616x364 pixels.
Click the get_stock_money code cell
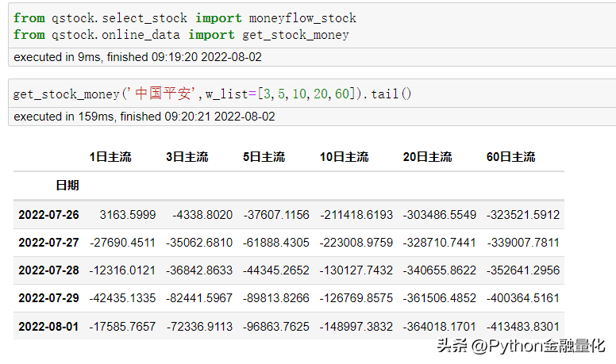pyautogui.click(x=312, y=94)
